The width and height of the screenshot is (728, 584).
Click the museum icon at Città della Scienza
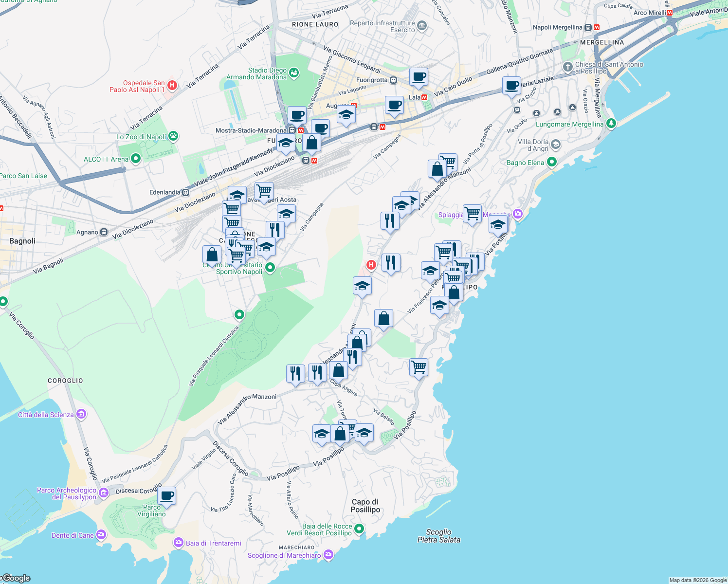pyautogui.click(x=81, y=414)
